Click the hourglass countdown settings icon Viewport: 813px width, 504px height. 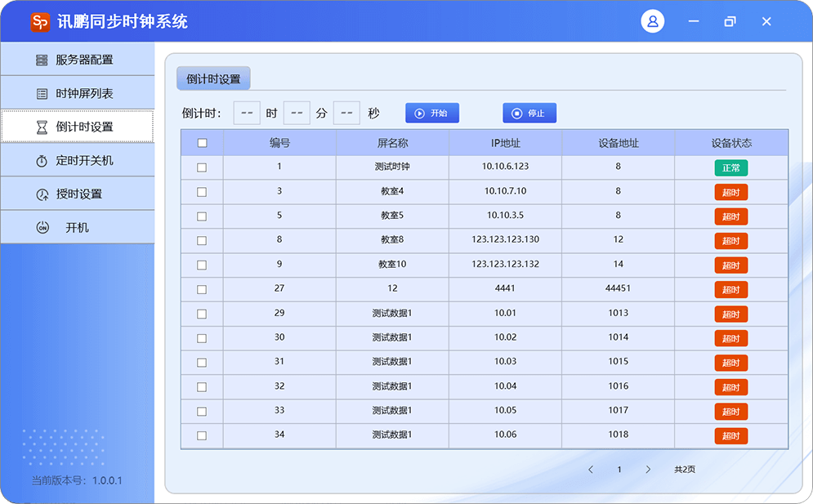(x=42, y=127)
